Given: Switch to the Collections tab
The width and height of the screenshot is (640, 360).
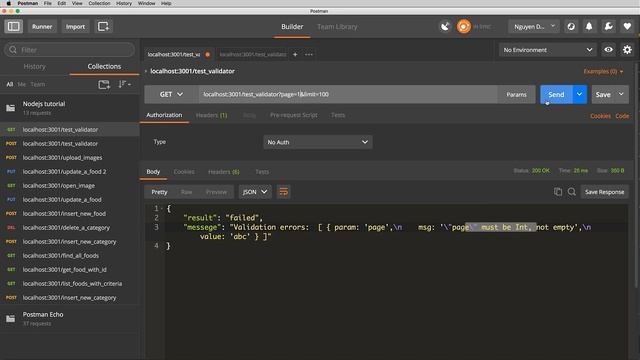Looking at the screenshot, I should [x=104, y=67].
